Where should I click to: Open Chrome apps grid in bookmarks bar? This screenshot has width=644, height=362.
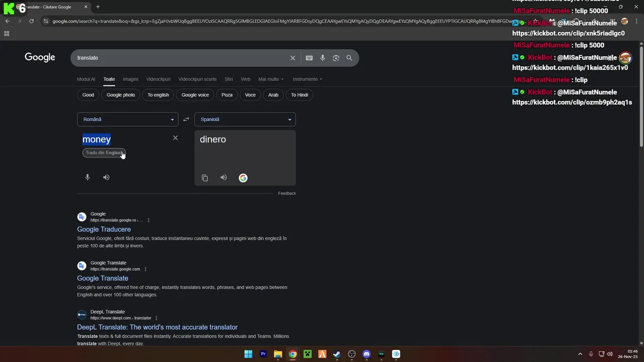point(7,34)
